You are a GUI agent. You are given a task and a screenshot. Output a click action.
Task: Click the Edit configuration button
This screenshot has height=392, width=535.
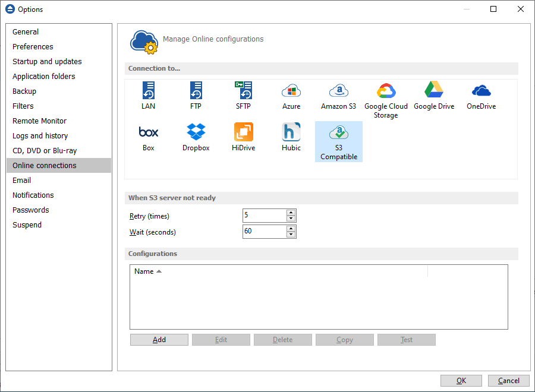(x=221, y=340)
